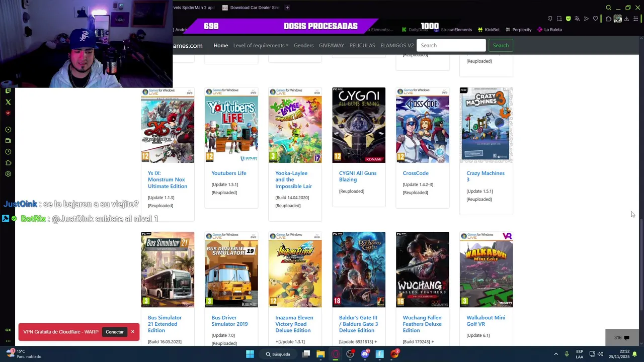This screenshot has height=362, width=644.
Task: Open Inazuma Eleven Victory Road cover
Action: point(295,269)
